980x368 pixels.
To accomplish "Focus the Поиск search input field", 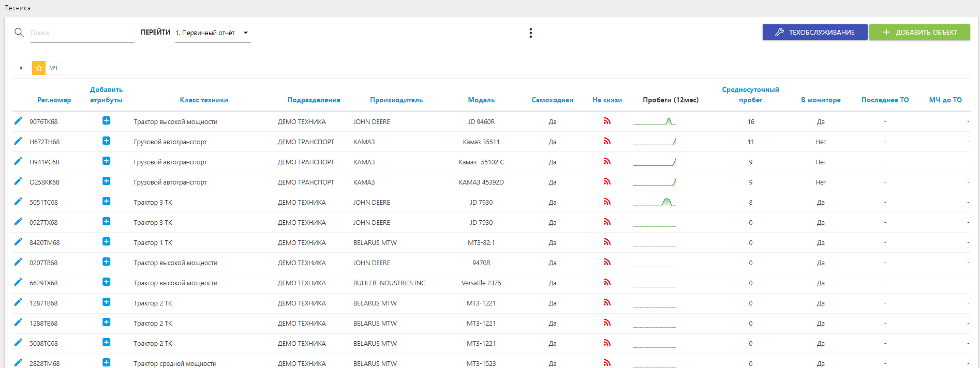I will (81, 33).
